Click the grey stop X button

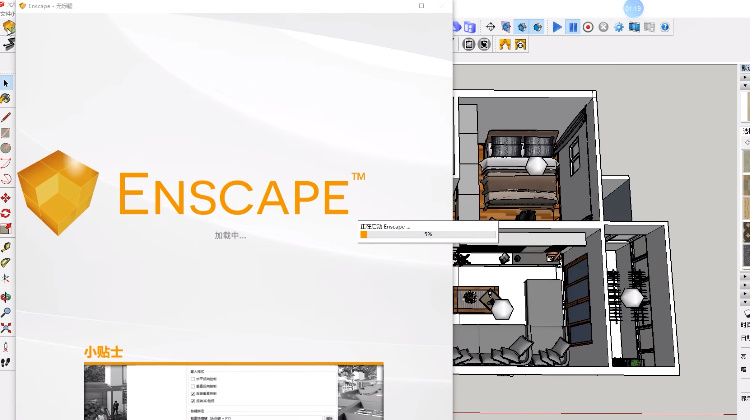(x=604, y=27)
